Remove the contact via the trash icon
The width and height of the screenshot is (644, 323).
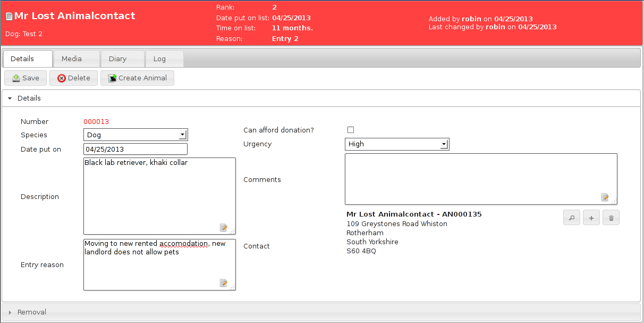click(x=611, y=217)
